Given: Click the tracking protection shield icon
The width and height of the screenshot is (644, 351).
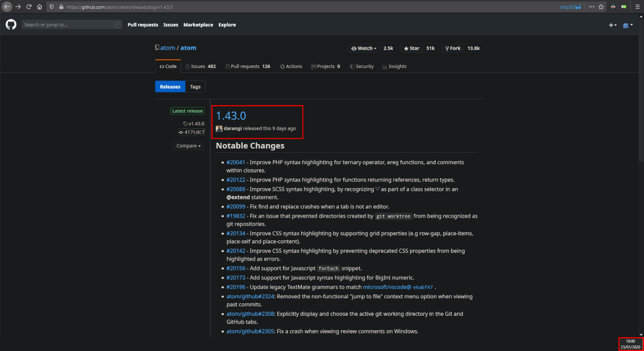Looking at the screenshot, I should [x=52, y=7].
